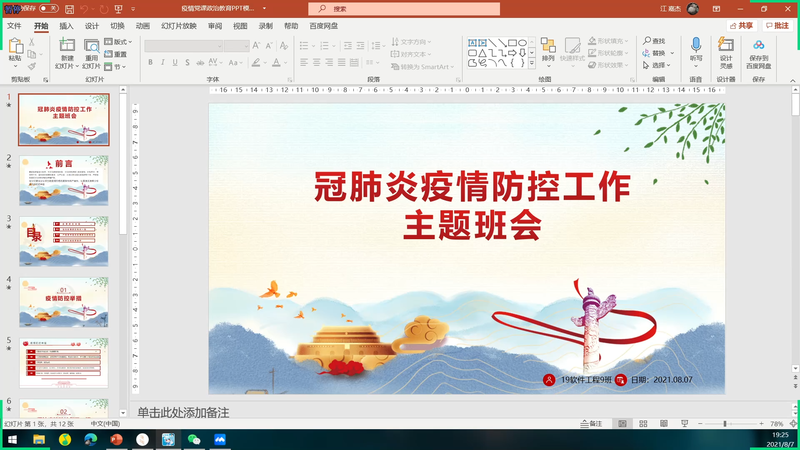Click Convert to SmartArt button
Viewport: 800px width, 450px height.
[422, 66]
